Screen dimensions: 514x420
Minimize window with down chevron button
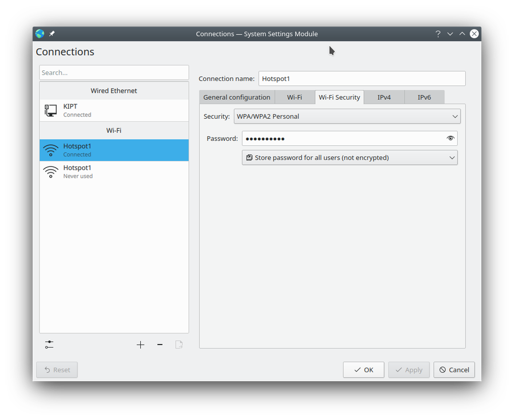pos(450,34)
